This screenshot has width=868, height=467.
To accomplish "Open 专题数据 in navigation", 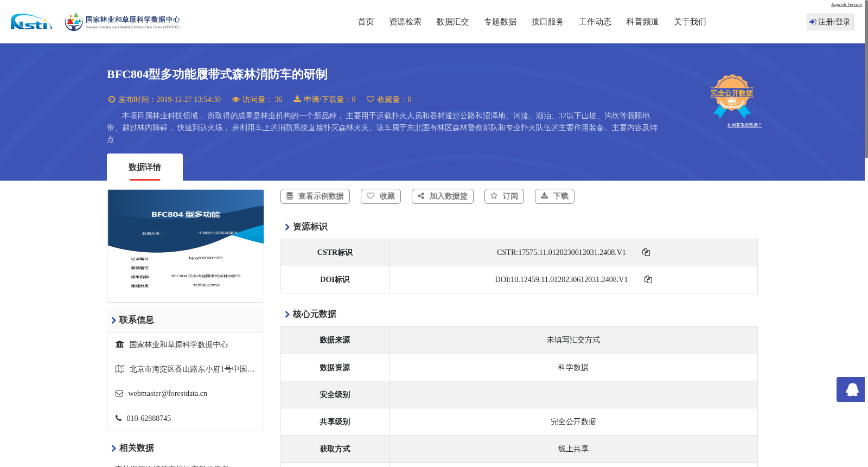I will tap(500, 22).
